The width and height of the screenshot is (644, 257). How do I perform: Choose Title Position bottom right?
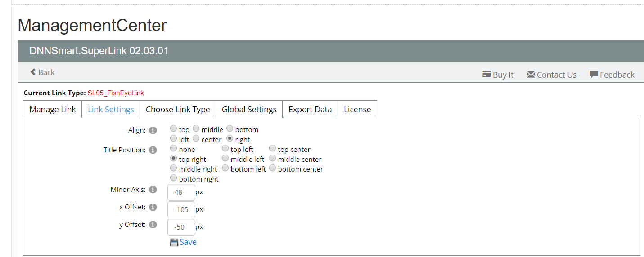coord(173,178)
